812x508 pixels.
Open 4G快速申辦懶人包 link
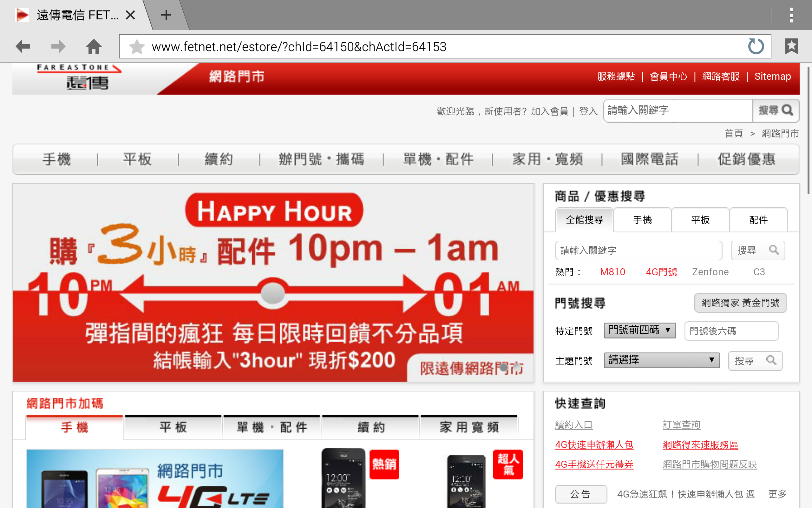pyautogui.click(x=594, y=445)
